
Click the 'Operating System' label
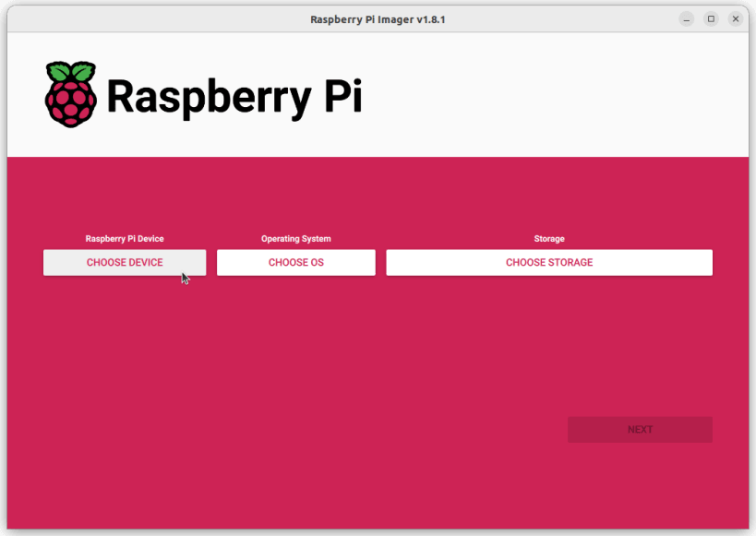(296, 239)
